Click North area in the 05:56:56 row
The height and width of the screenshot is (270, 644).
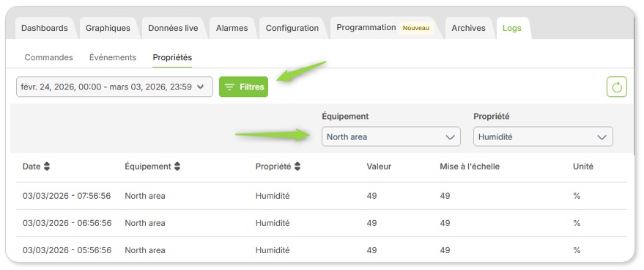145,250
